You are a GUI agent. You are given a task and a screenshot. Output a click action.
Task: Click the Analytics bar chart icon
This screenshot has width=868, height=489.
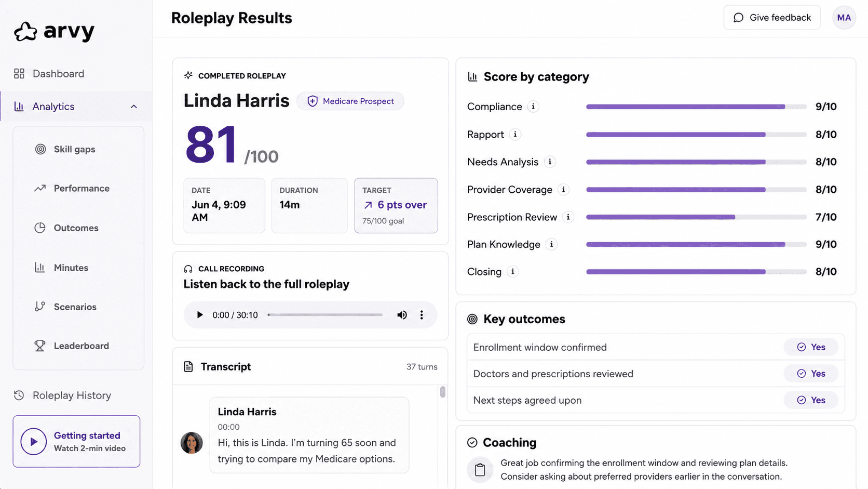coord(19,107)
